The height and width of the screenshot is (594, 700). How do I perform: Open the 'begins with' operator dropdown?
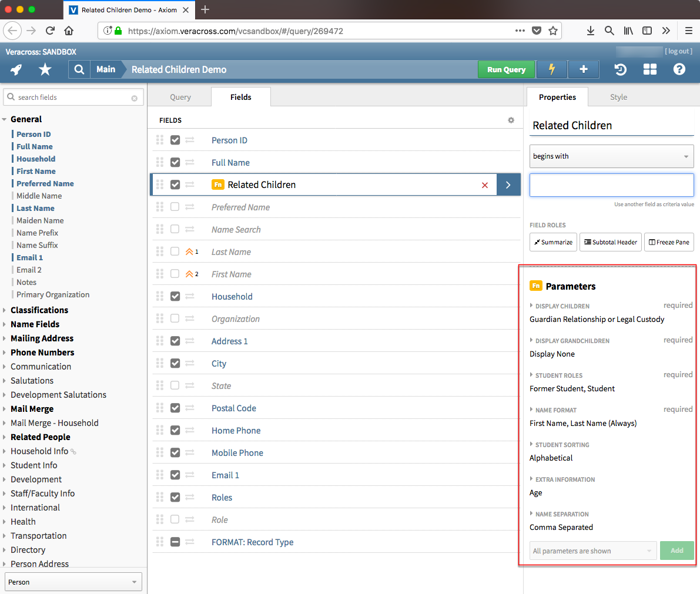tap(611, 156)
